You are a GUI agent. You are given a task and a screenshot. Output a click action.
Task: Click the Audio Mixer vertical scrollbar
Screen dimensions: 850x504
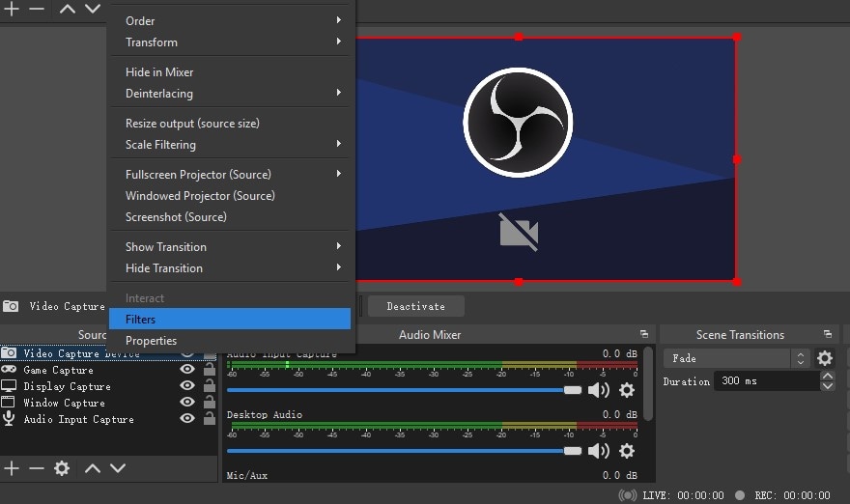click(648, 383)
